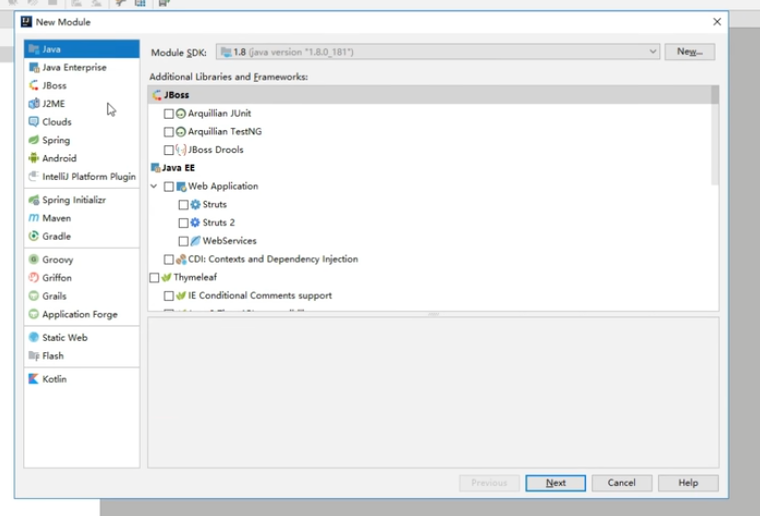760x516 pixels.
Task: Click the Cancel button
Action: [621, 483]
